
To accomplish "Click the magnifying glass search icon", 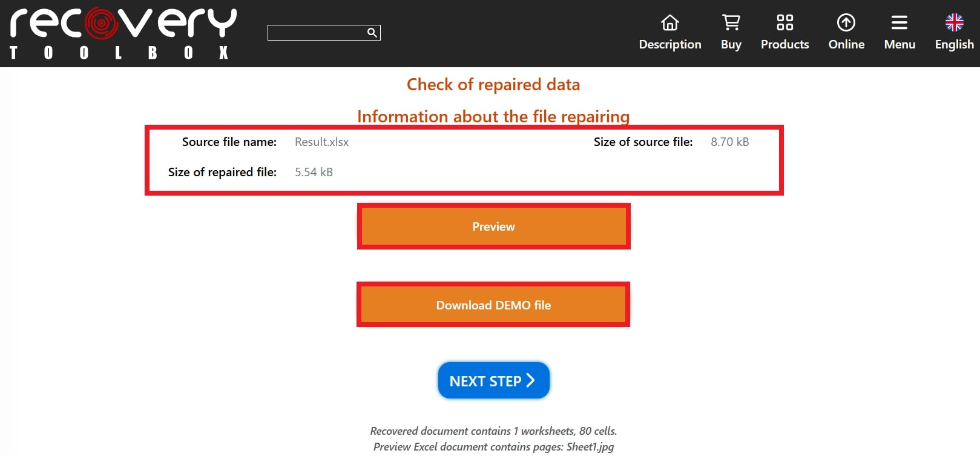I will (372, 33).
